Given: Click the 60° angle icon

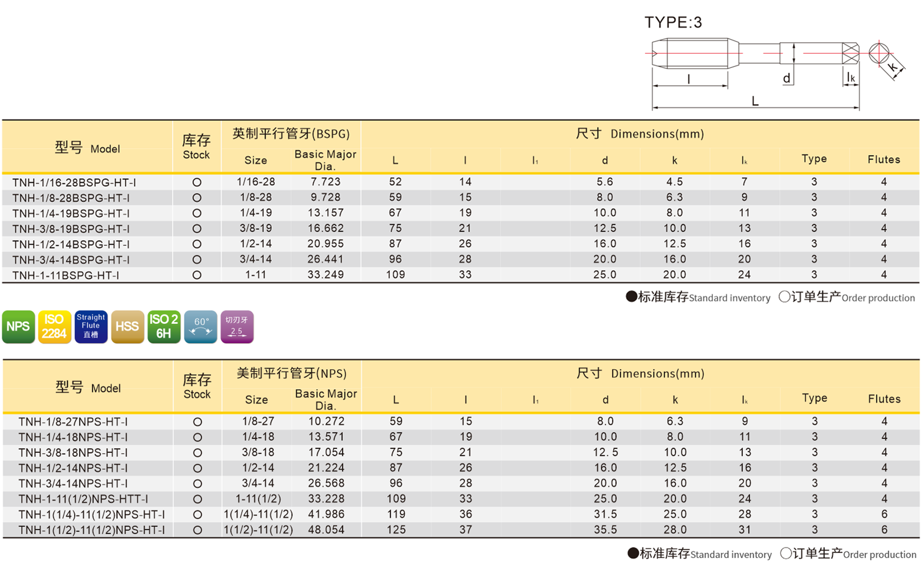Looking at the screenshot, I should click(199, 326).
